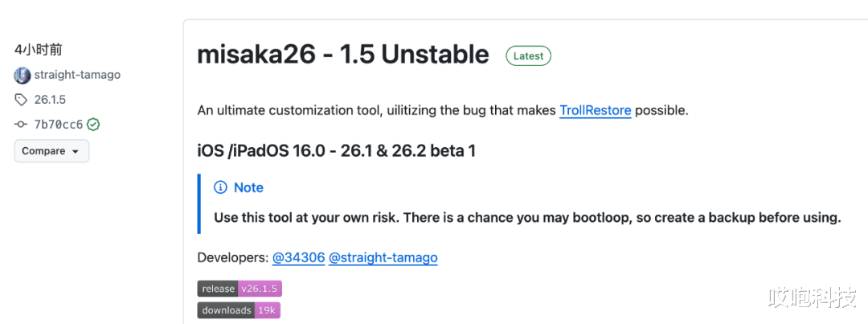Click the 4小时前 timestamp
This screenshot has width=868, height=324.
click(38, 50)
